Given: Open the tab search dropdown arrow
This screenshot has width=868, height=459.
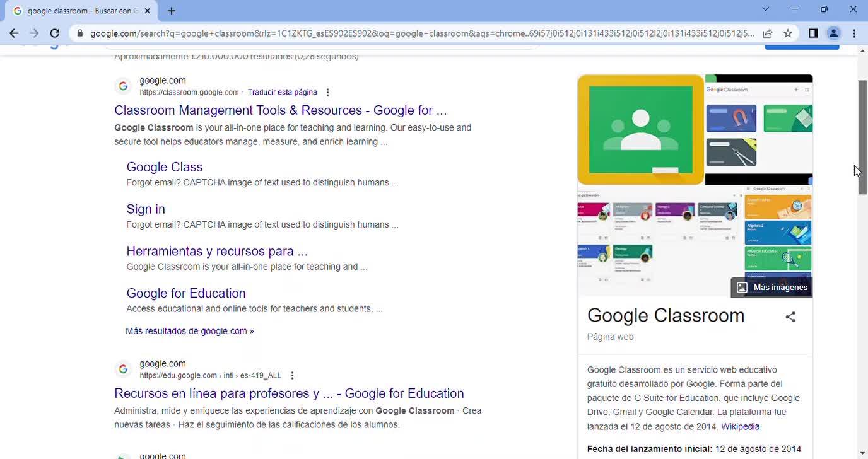Looking at the screenshot, I should pos(766,9).
